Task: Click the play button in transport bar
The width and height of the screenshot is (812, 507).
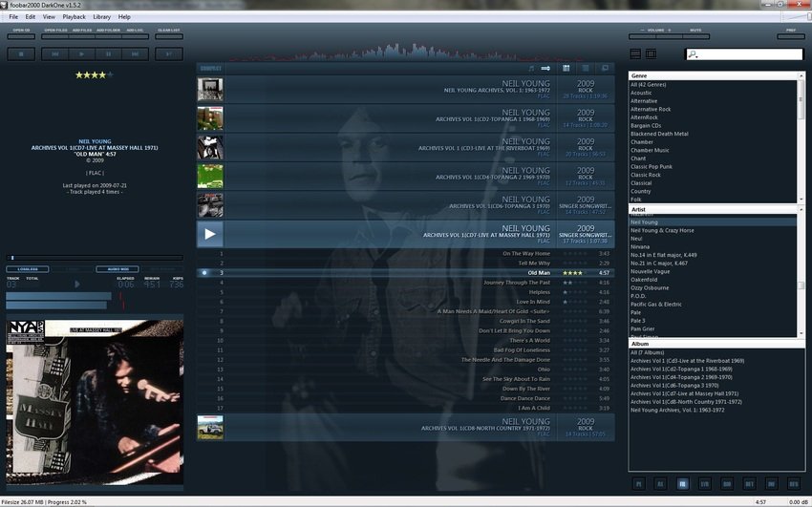Action: pos(82,53)
